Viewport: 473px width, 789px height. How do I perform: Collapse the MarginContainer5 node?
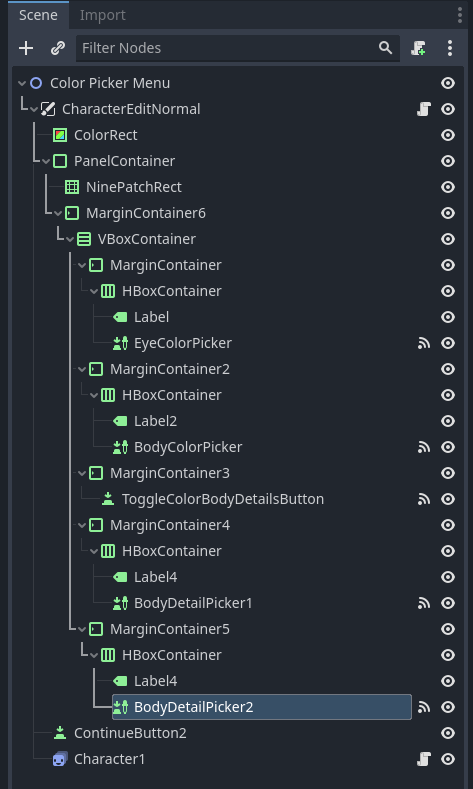[x=83, y=629]
